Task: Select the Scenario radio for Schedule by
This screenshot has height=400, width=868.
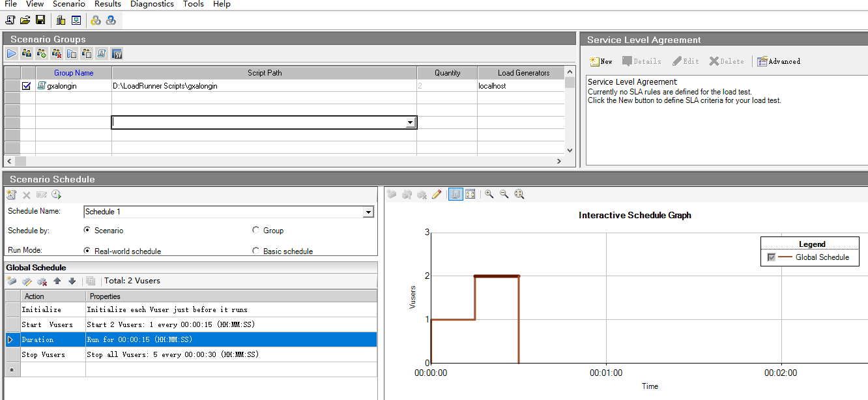Action: [87, 230]
